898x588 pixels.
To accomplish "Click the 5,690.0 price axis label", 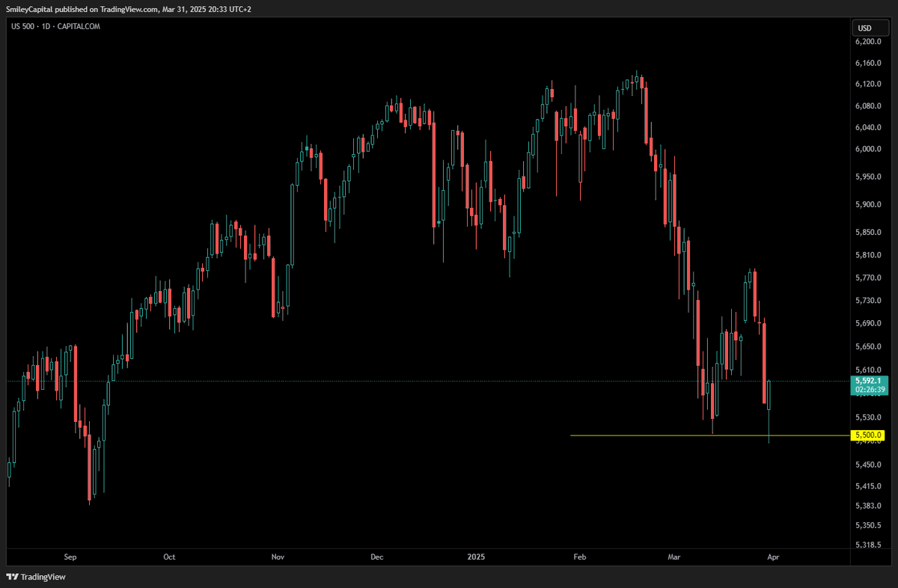I will tap(868, 323).
